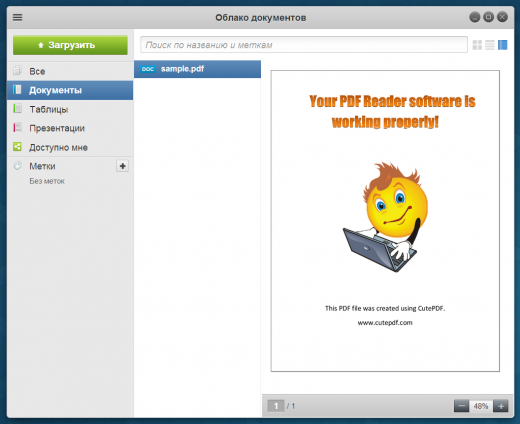Screen dimensions: 520x424
Task: Open the Все category
Action: [70, 71]
